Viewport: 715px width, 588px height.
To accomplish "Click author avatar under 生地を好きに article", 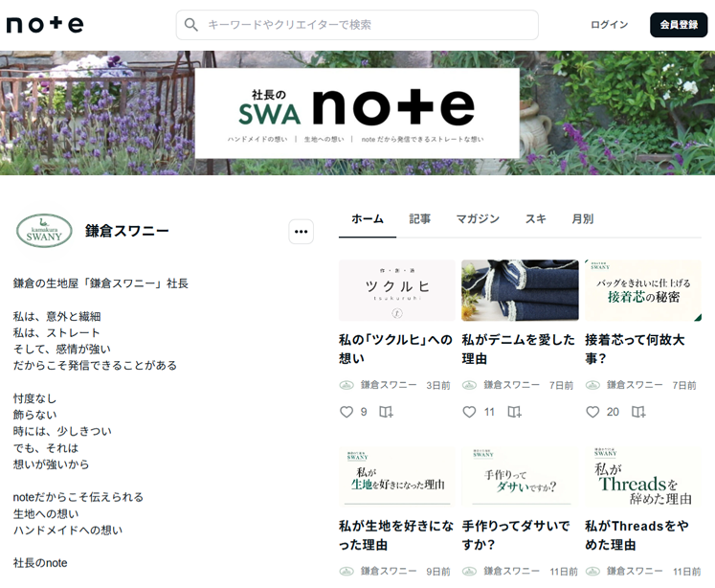I will pos(346,571).
